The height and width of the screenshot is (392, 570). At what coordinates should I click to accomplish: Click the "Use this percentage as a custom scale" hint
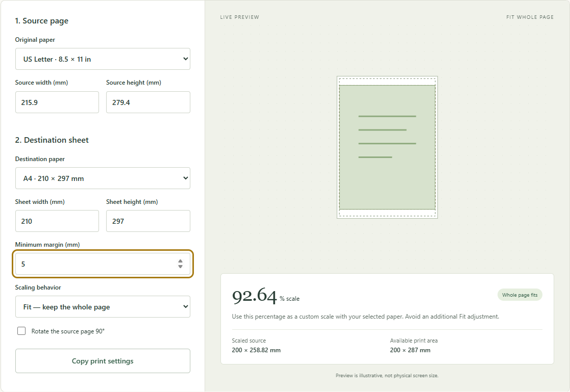365,317
